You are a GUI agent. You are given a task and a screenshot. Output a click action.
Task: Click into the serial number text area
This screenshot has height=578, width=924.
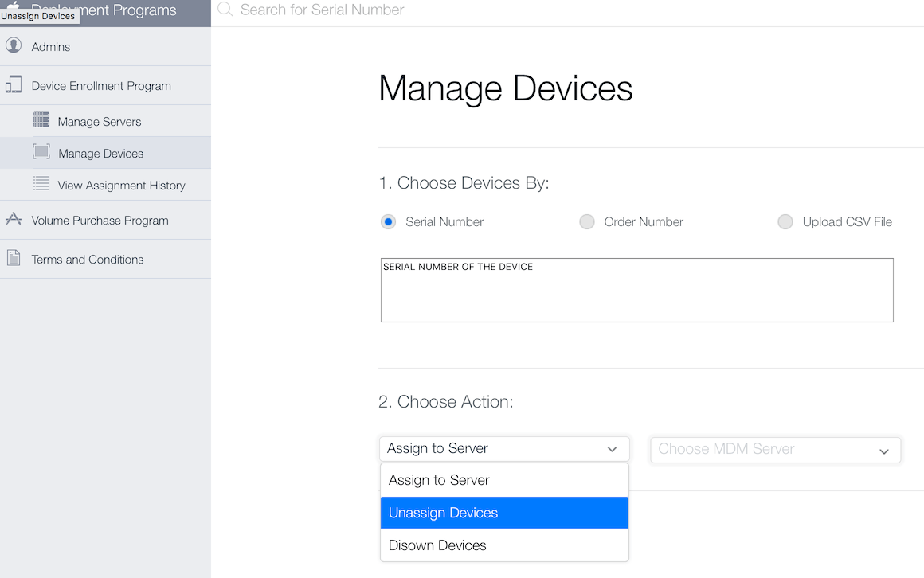coord(636,295)
